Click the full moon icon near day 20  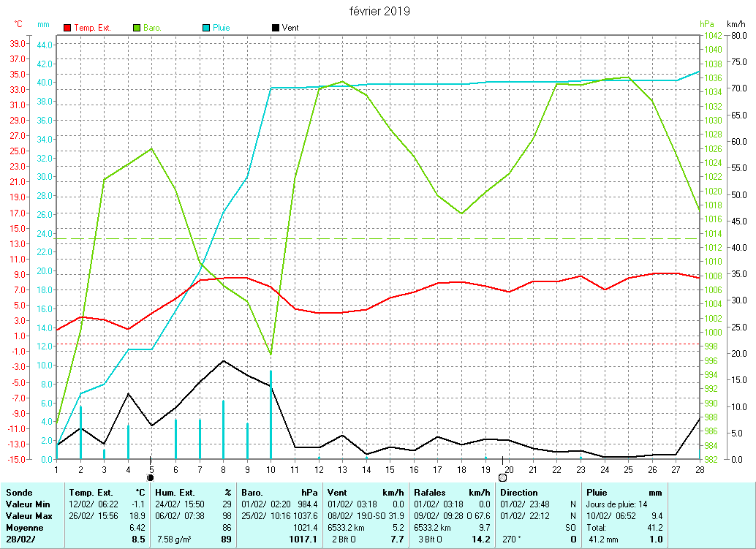(502, 477)
